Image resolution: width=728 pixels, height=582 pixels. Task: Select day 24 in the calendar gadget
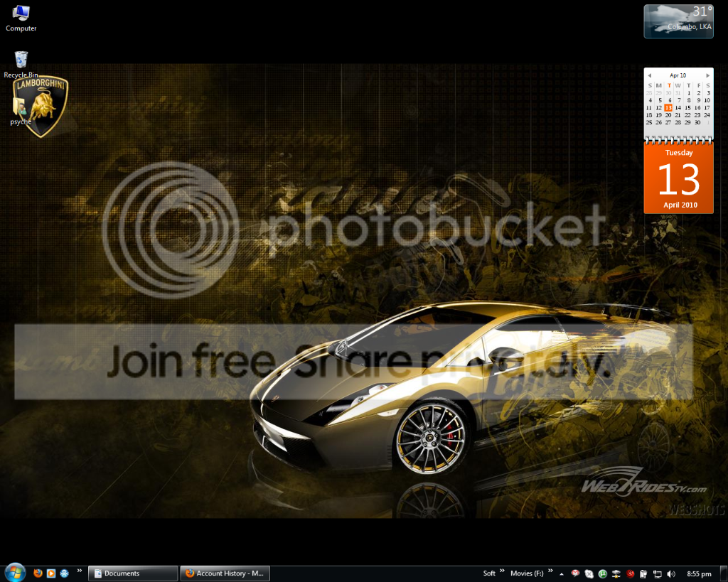coord(707,115)
